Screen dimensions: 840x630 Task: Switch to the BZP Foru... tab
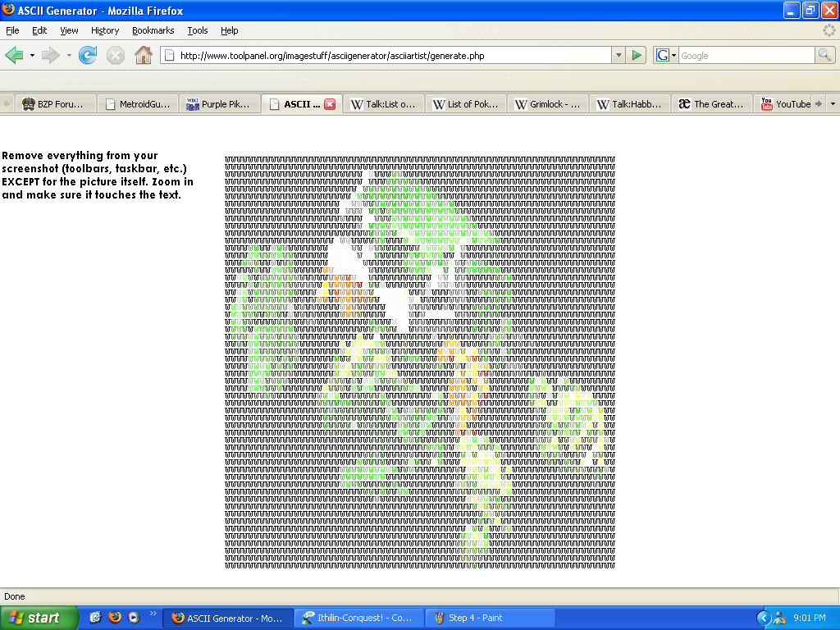point(55,104)
